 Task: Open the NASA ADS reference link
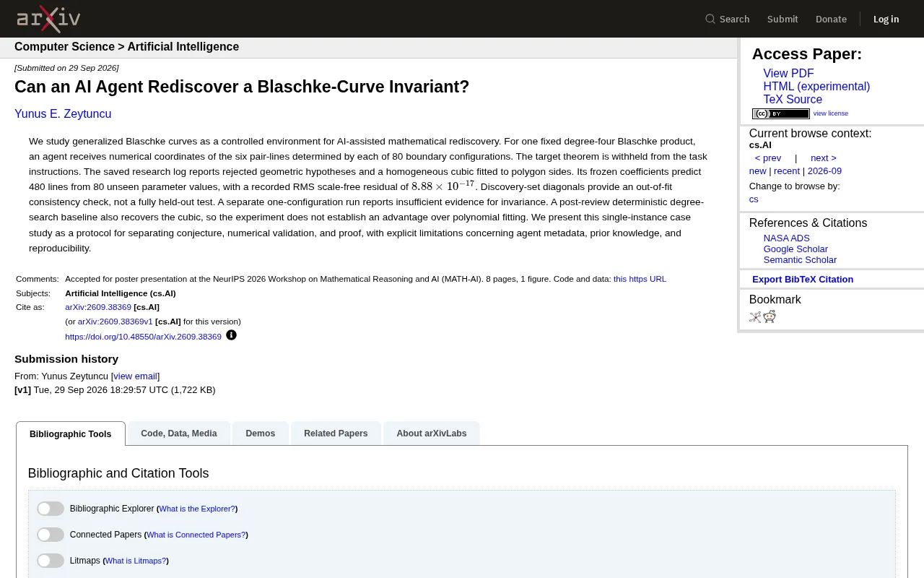coord(787,238)
